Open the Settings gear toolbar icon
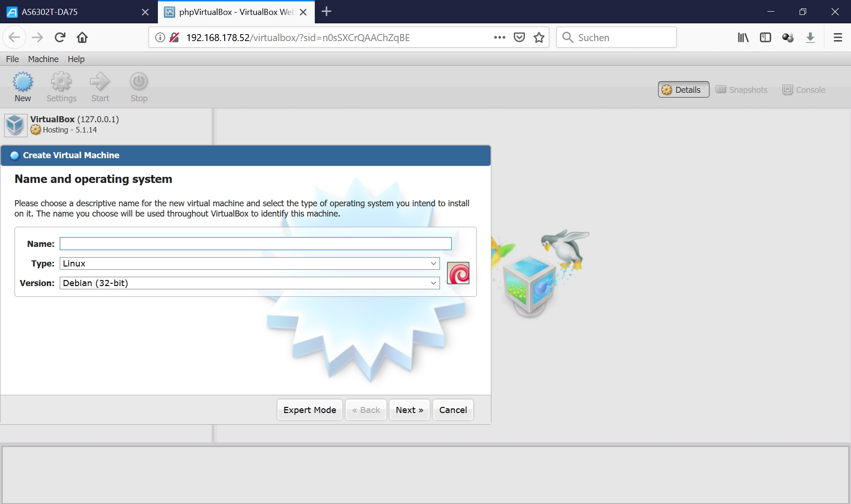 click(x=61, y=82)
